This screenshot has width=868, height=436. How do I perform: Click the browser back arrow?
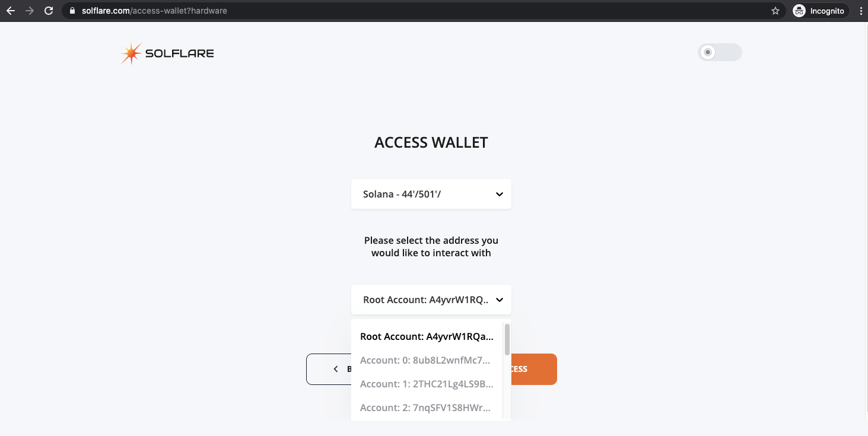tap(11, 11)
